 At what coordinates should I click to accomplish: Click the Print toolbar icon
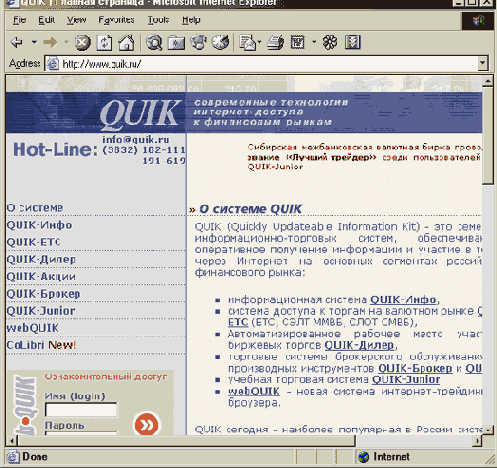click(x=276, y=43)
